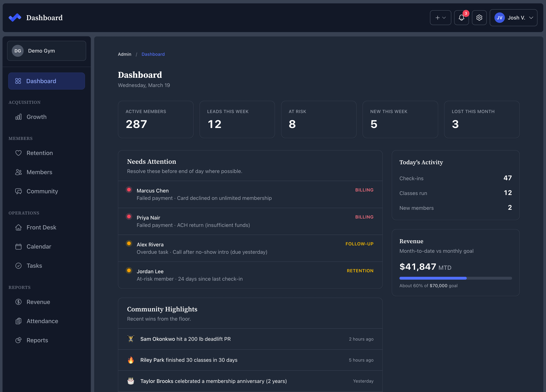
Task: Open the Dashboard breadcrumb link
Action: [153, 54]
